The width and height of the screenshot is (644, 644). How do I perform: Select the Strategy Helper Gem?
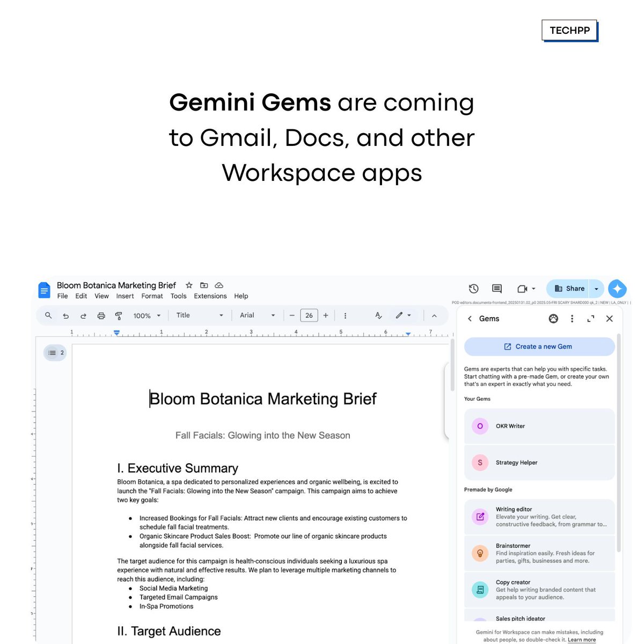coord(539,462)
